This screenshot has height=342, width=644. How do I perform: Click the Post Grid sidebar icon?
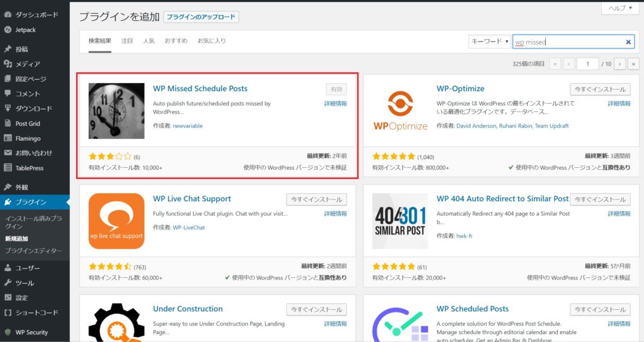point(8,124)
